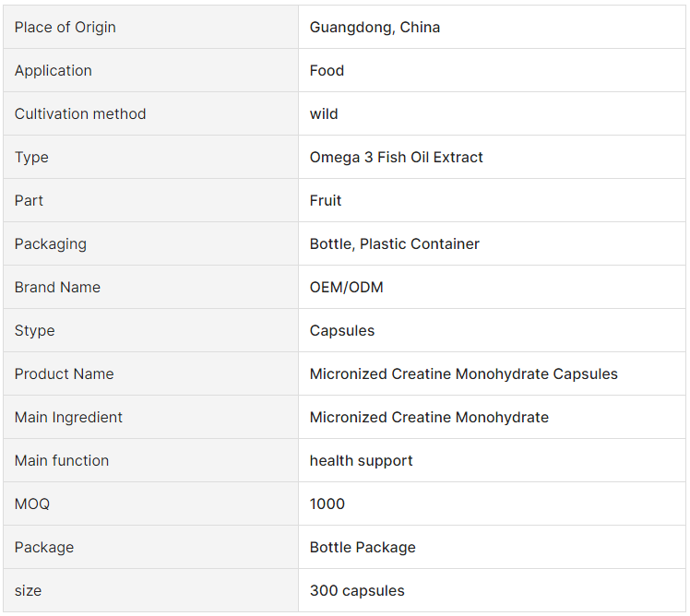Select the '300 capsules' size value

[357, 590]
